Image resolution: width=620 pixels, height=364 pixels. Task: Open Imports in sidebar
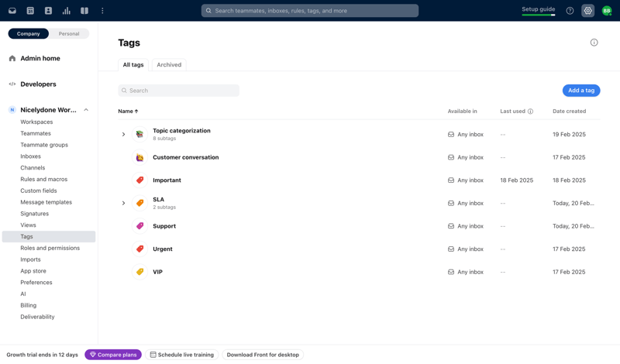click(30, 259)
